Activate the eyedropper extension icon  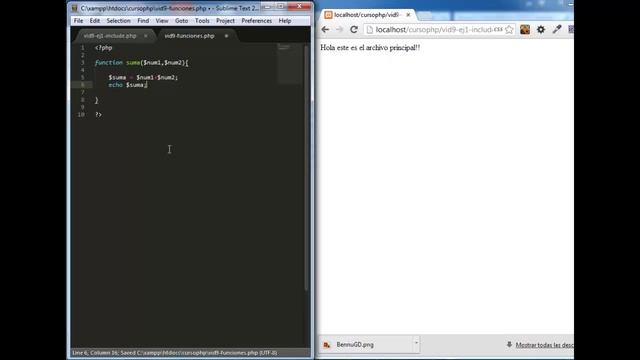(x=557, y=29)
